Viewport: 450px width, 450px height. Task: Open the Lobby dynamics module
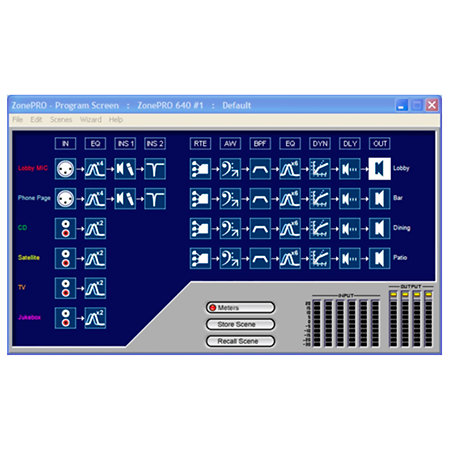[320, 169]
